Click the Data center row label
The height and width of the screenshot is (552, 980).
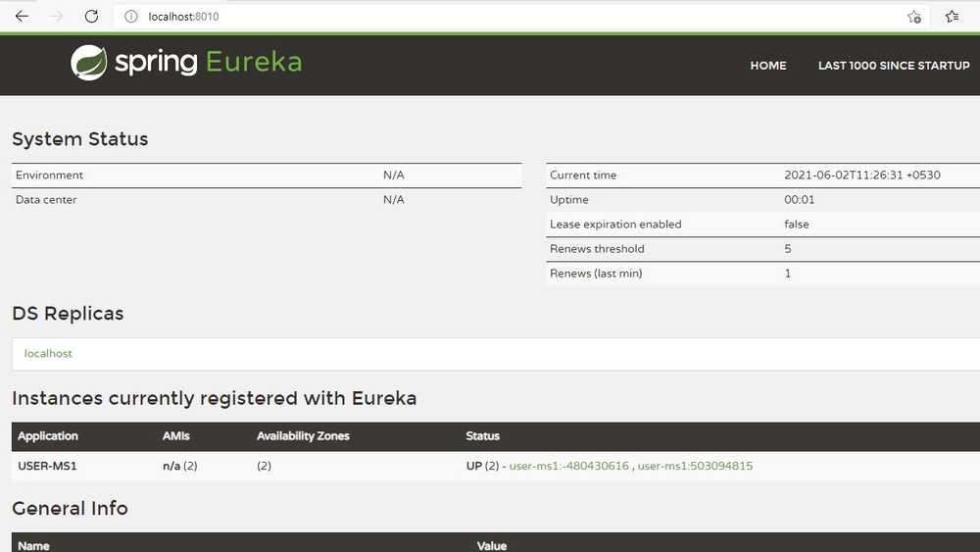tap(46, 199)
